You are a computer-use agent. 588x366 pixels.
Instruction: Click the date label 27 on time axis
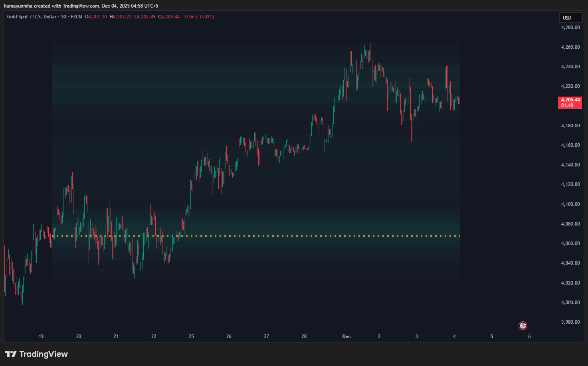click(x=266, y=336)
